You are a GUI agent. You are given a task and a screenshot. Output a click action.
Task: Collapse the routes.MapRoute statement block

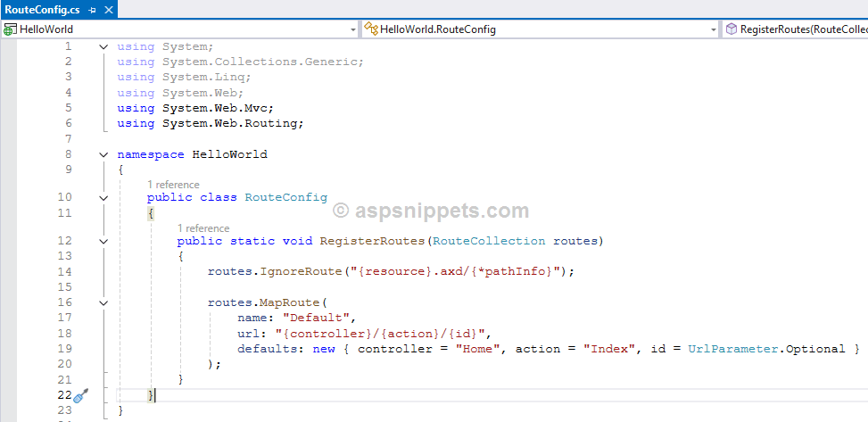pos(103,303)
